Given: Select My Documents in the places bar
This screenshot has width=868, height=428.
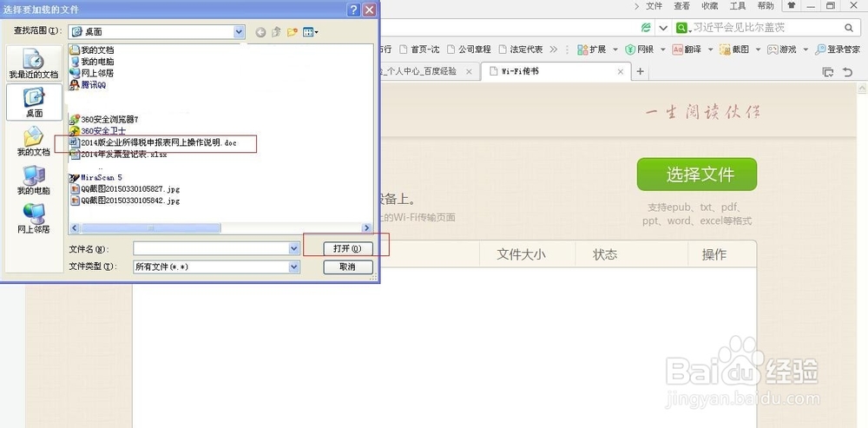Looking at the screenshot, I should click(x=34, y=142).
